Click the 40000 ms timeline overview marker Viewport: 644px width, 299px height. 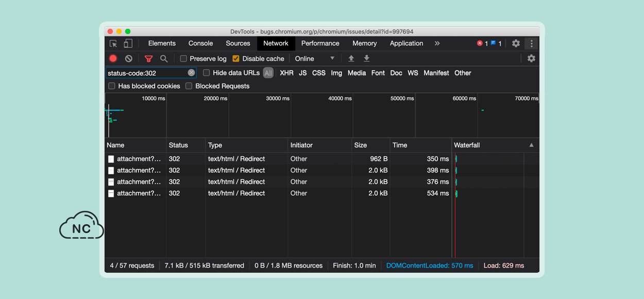point(340,98)
